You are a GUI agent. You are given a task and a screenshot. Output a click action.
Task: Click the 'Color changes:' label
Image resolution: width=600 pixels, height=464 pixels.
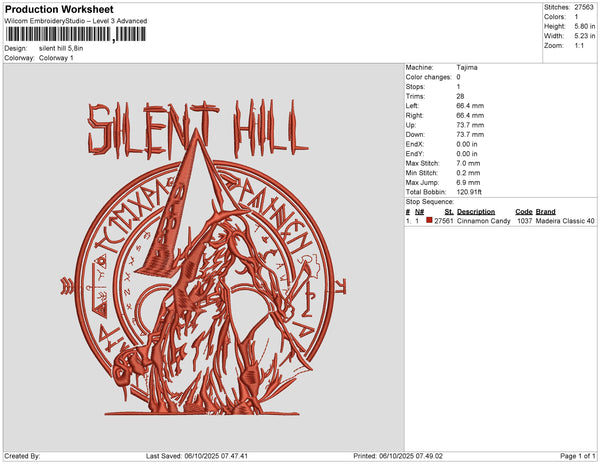click(429, 77)
